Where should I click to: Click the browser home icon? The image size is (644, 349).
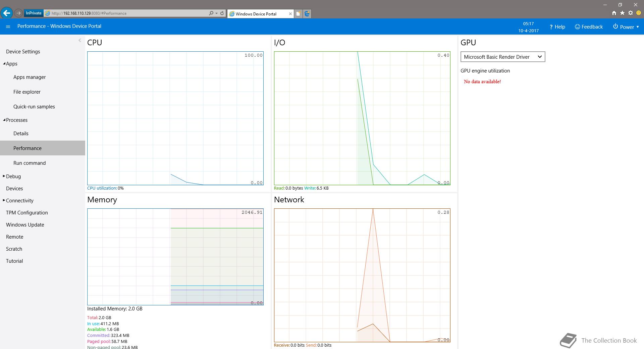[614, 13]
